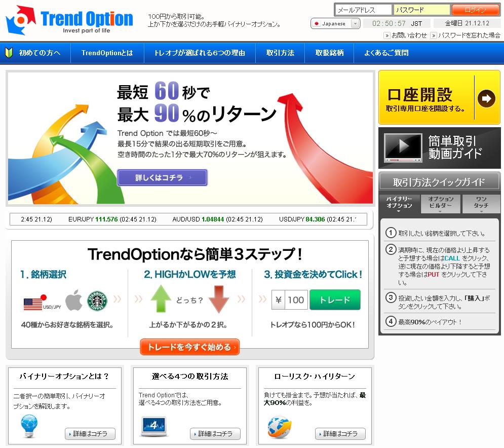Click the arrow icon beside お問い合わせ
Viewport: 504px width, 448px height.
point(387,35)
